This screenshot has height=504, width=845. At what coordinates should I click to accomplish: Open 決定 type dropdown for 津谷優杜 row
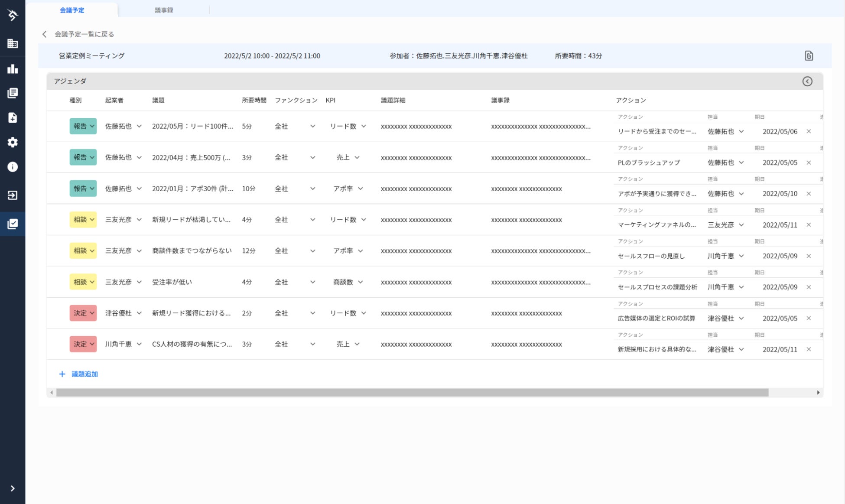tap(83, 313)
